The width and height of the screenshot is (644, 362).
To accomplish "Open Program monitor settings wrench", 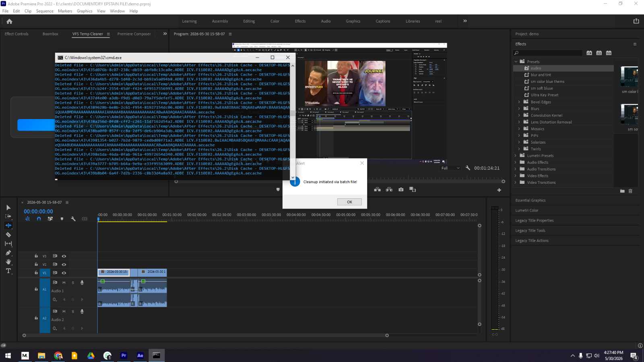I will click(x=468, y=168).
